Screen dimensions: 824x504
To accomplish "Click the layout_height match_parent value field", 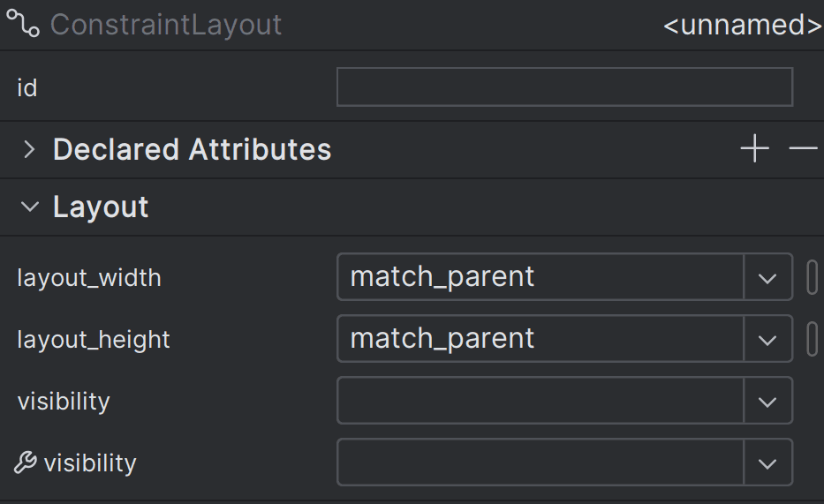I will pos(541,339).
